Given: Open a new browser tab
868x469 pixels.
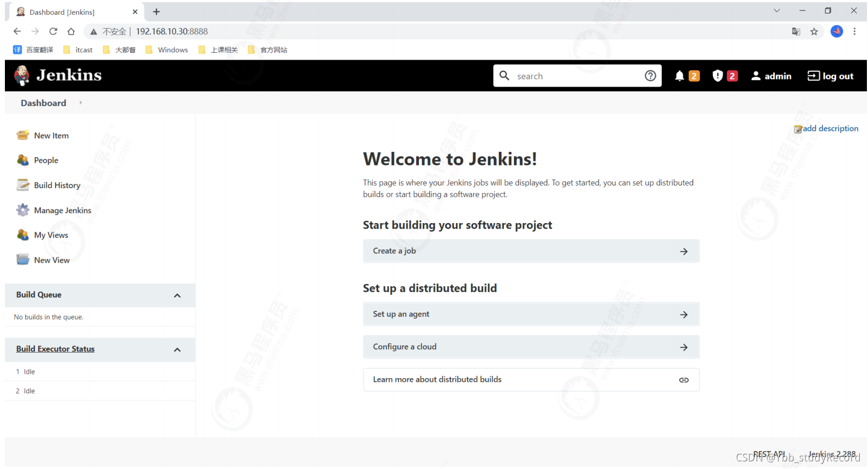Looking at the screenshot, I should click(156, 11).
